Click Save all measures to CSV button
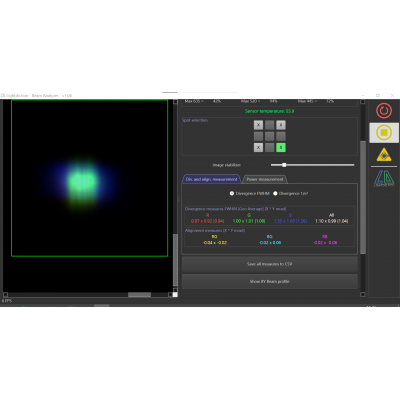 click(269, 264)
